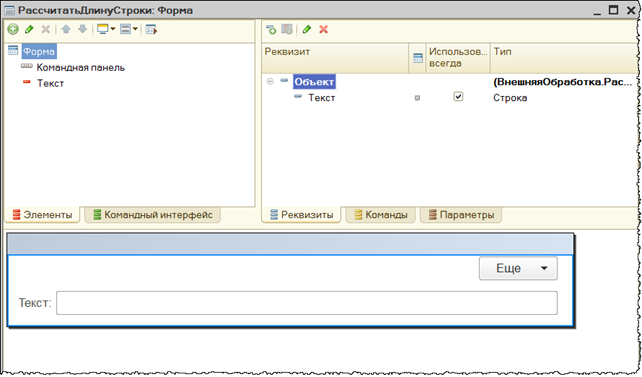Viewport: 642px width, 377px height.
Task: Click the gray Delete element icon
Action: pos(46,29)
